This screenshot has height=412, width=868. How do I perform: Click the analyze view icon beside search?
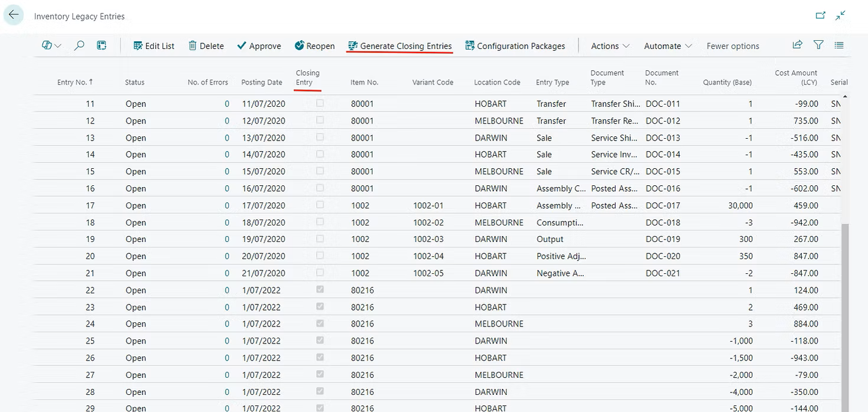[102, 45]
